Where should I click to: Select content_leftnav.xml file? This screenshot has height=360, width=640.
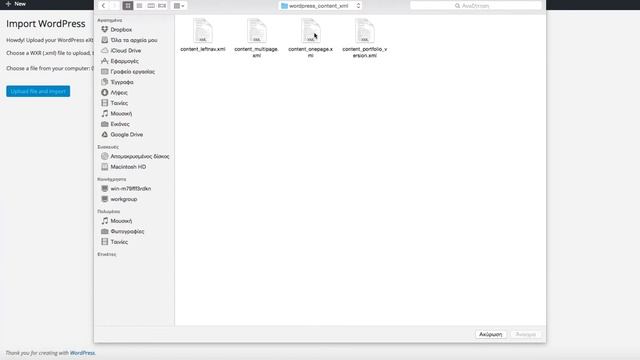(203, 36)
